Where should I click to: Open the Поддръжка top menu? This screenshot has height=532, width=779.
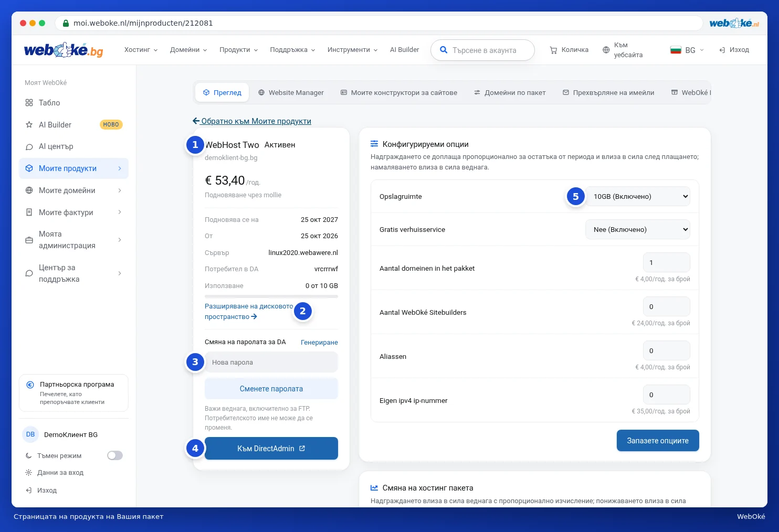(292, 50)
